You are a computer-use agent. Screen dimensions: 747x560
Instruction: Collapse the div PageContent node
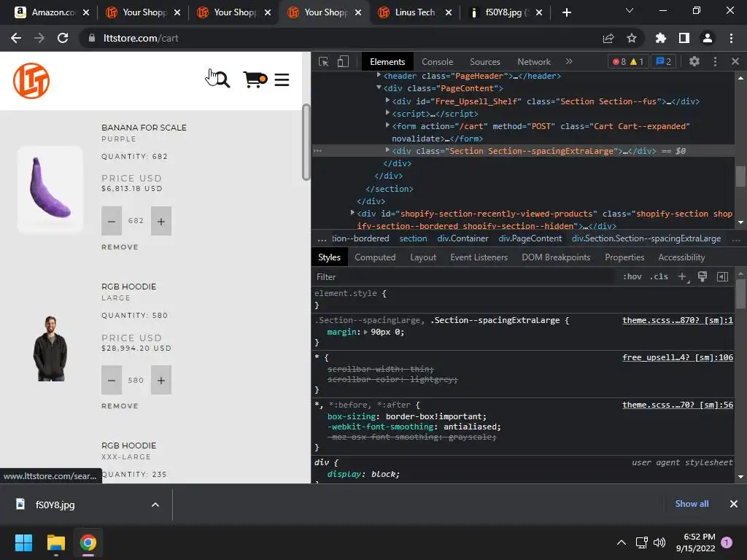point(379,87)
